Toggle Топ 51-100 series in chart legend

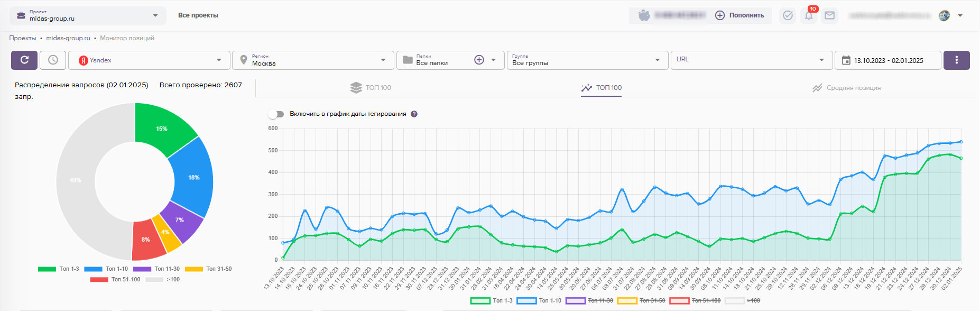(x=695, y=300)
